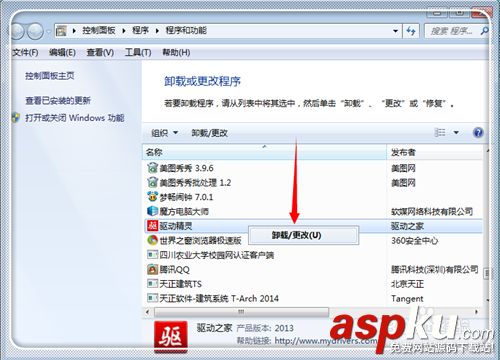Click the search magnifier icon
This screenshot has width=500, height=360.
tap(484, 31)
